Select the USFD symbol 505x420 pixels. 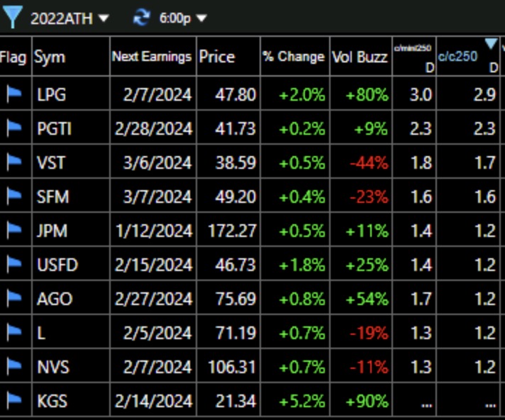point(57,265)
